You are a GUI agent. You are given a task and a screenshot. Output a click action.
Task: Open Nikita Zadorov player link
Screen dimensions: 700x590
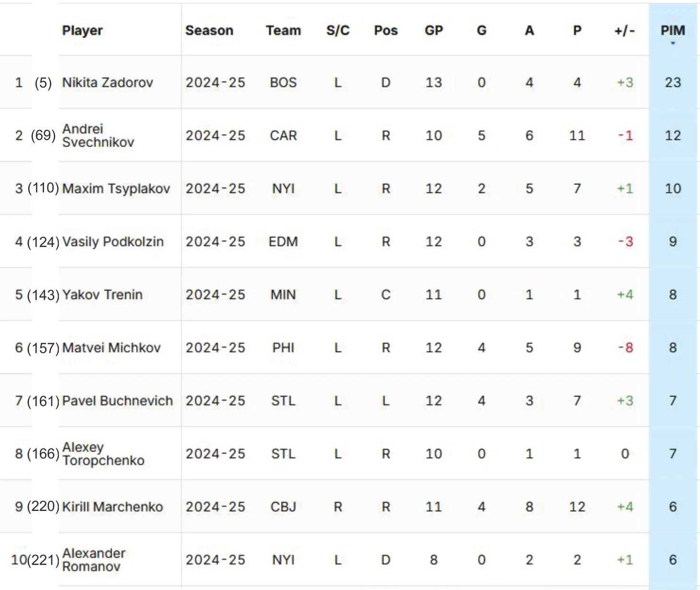tap(107, 82)
